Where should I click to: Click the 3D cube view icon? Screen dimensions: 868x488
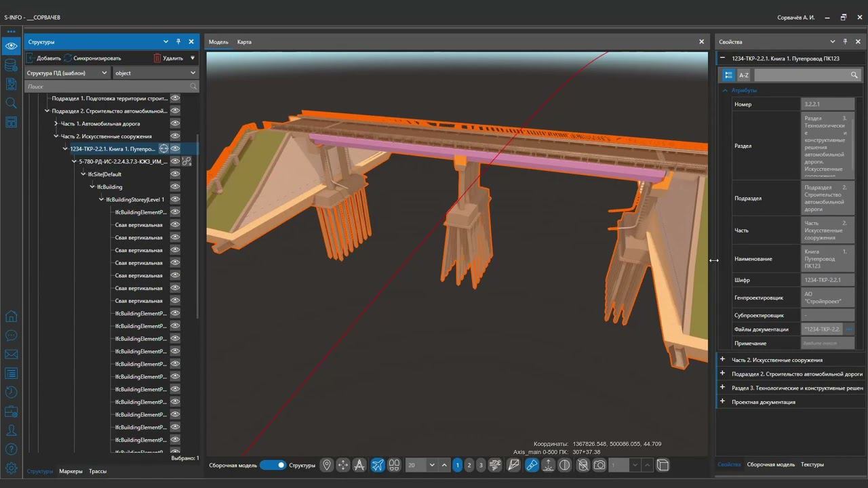[x=663, y=465]
